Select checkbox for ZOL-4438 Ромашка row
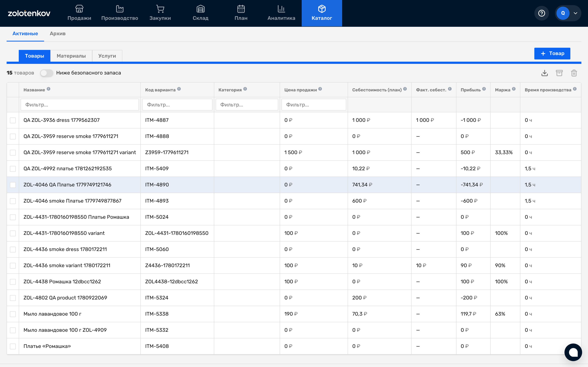 [13, 282]
